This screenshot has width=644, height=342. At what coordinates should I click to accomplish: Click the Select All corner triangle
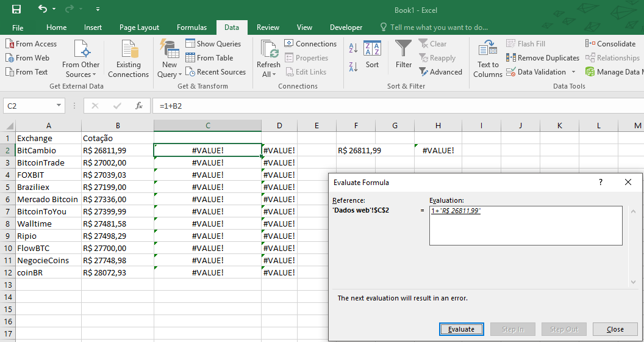pos(9,126)
